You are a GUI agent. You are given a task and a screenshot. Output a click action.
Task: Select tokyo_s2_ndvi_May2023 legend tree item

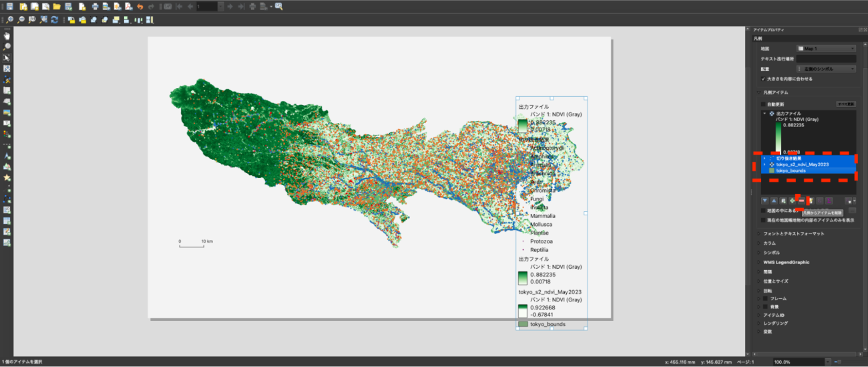coord(802,164)
